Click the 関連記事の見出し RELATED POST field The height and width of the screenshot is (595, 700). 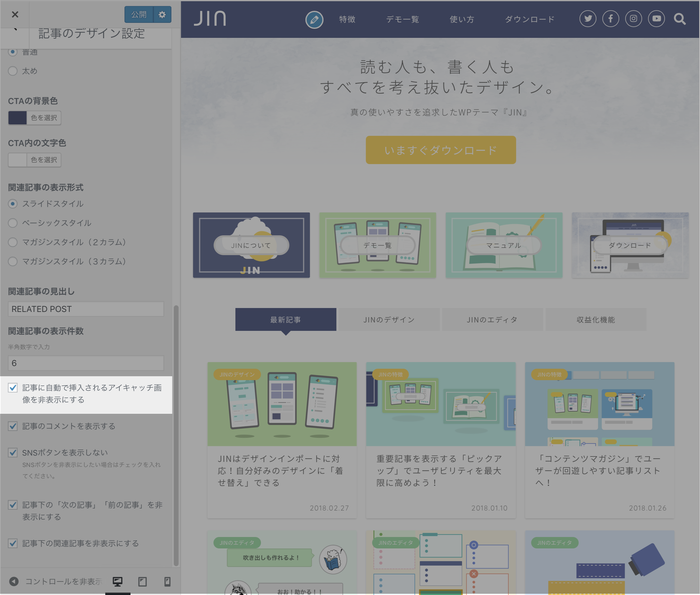(x=86, y=309)
